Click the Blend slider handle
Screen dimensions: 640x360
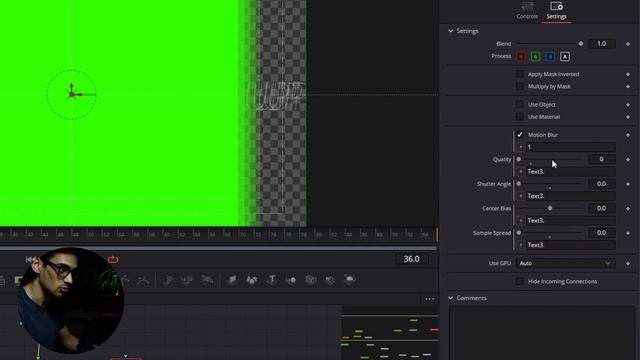pyautogui.click(x=581, y=44)
